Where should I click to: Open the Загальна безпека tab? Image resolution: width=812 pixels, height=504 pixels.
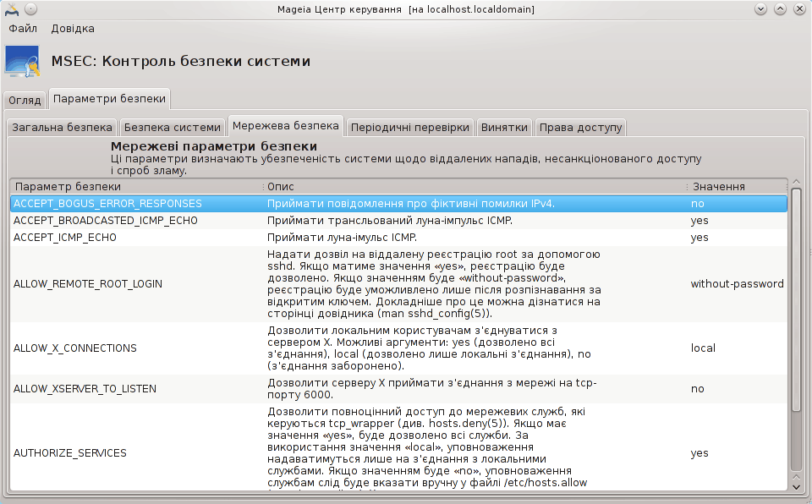click(x=62, y=128)
